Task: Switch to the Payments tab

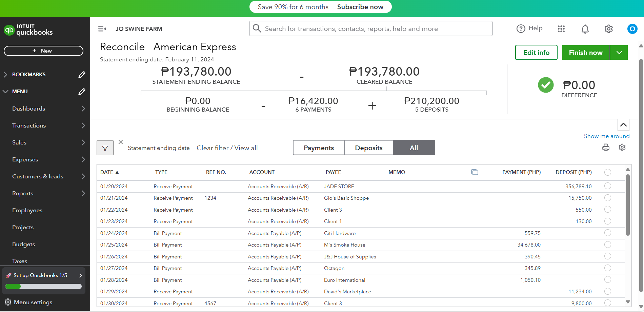Action: [319, 148]
